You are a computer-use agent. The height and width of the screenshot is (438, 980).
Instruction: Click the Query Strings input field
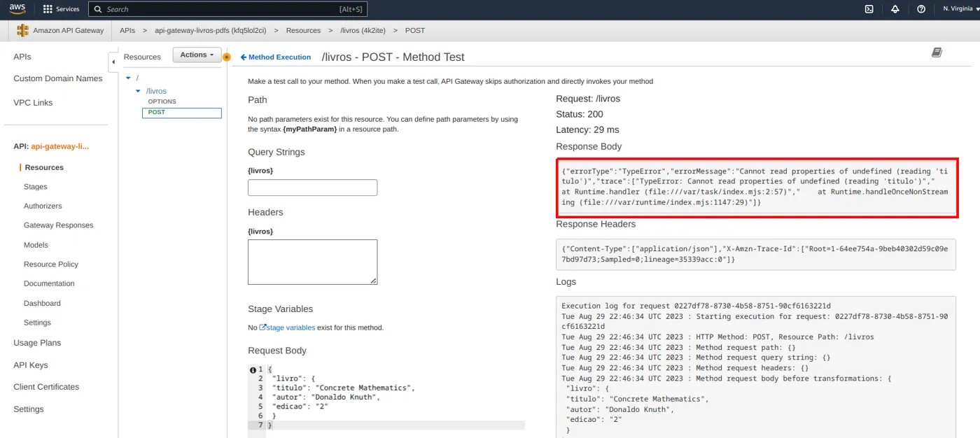tap(312, 188)
